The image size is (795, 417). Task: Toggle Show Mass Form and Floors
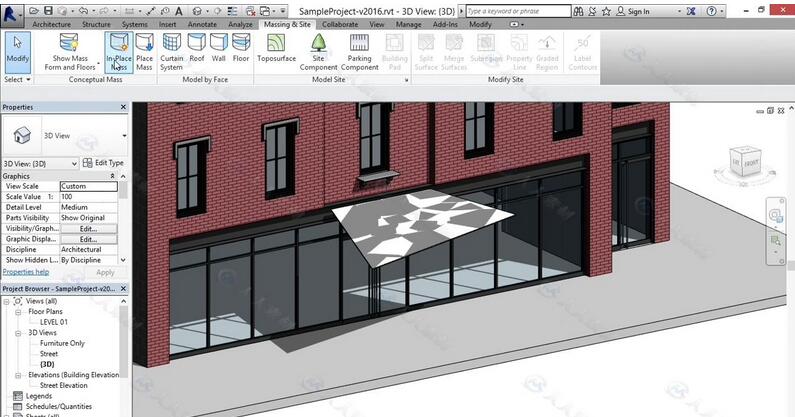pos(69,52)
